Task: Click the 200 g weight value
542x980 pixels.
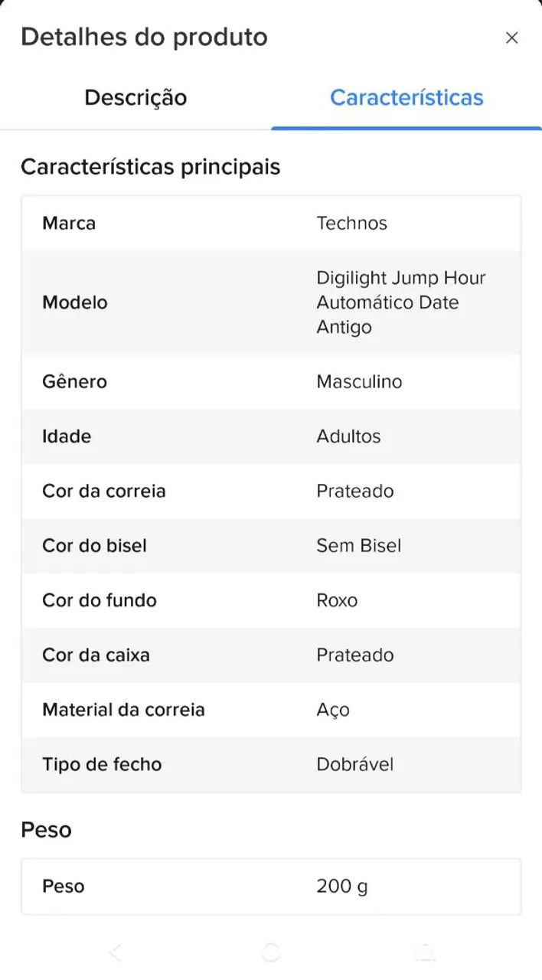Action: [342, 887]
